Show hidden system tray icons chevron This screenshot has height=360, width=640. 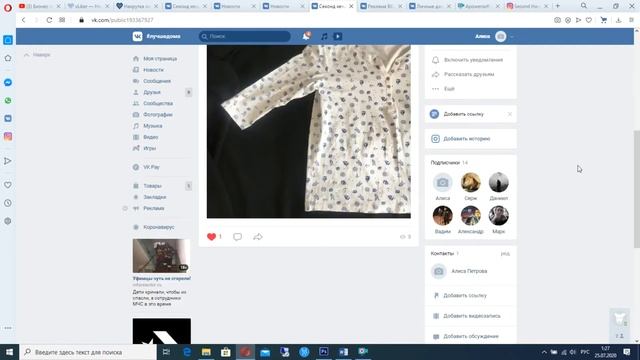544,352
